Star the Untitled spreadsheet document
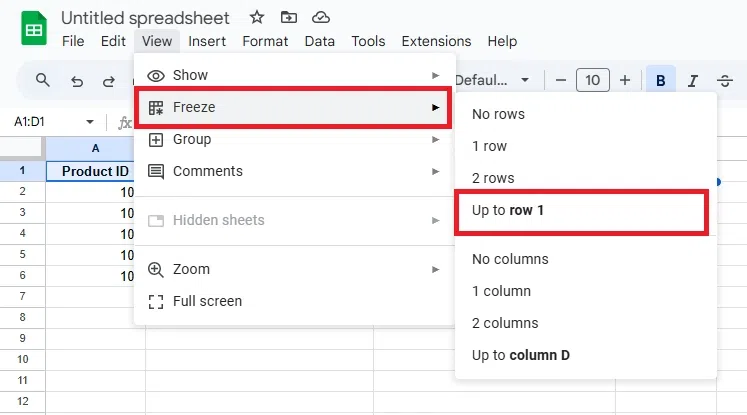 pos(257,18)
